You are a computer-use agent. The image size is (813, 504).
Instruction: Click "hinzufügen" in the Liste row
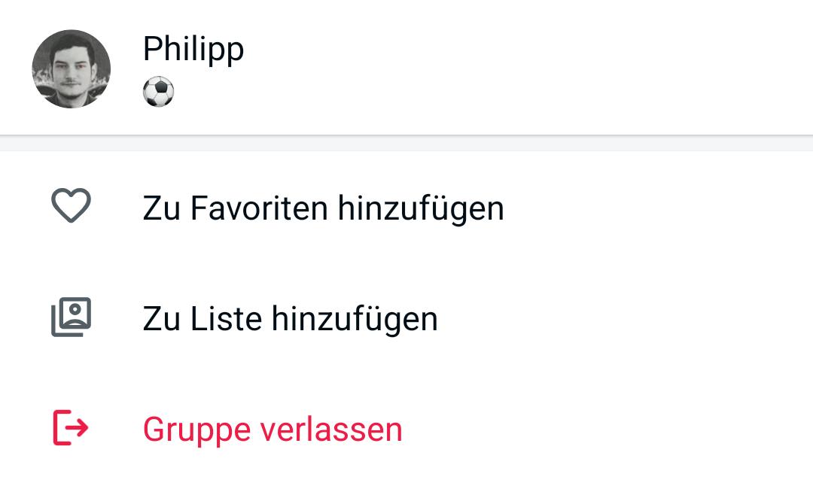[x=355, y=319]
